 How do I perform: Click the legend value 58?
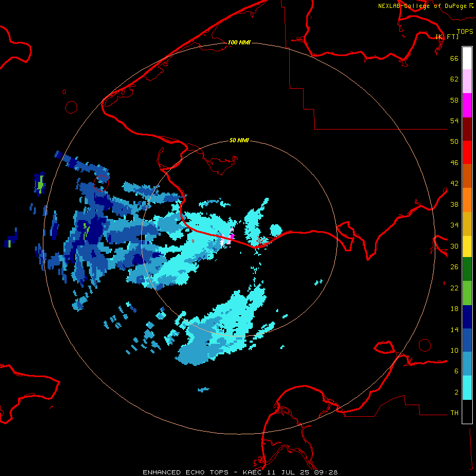point(454,100)
